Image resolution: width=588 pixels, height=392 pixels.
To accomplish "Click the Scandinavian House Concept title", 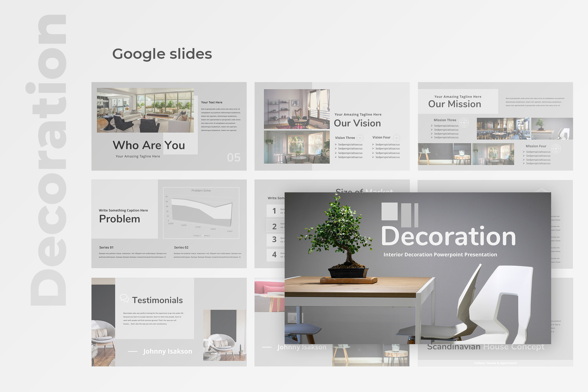I will tap(486, 347).
